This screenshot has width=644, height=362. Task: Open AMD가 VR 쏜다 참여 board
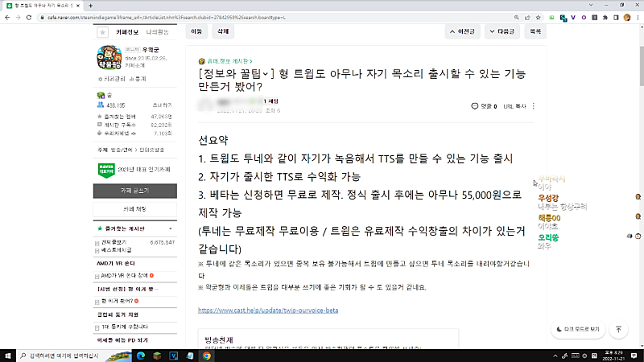tap(124, 276)
